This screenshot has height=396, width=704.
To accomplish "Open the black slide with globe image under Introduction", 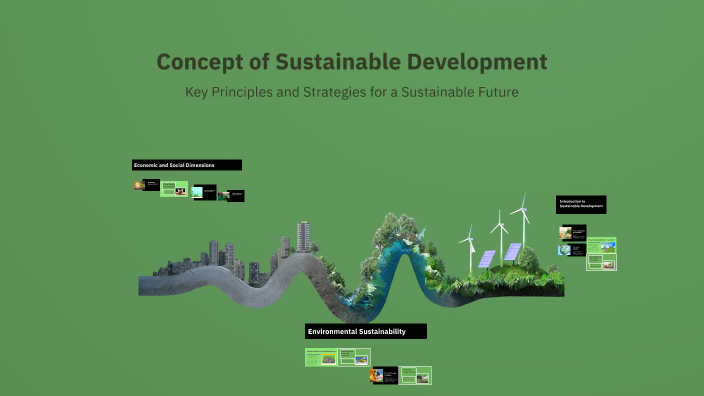I will coord(572,250).
